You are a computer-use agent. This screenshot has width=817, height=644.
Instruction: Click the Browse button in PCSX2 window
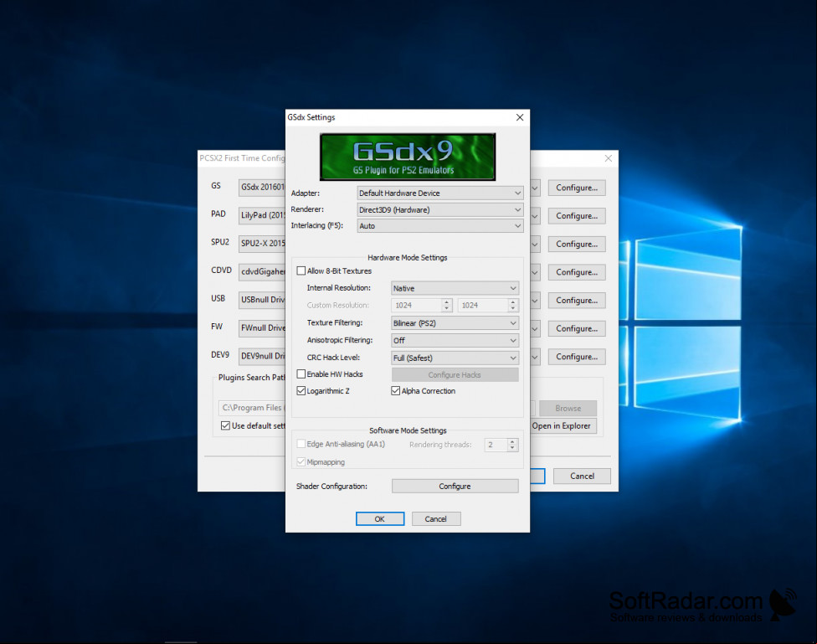click(x=568, y=409)
